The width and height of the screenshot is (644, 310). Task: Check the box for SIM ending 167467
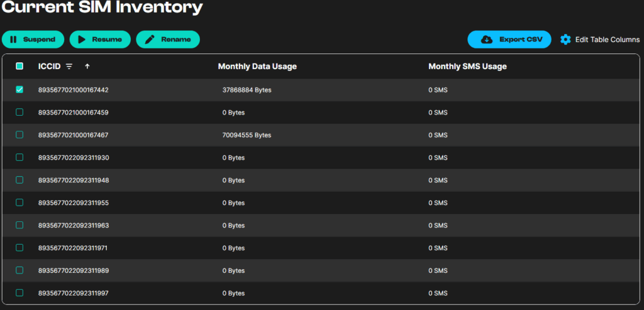click(x=19, y=135)
